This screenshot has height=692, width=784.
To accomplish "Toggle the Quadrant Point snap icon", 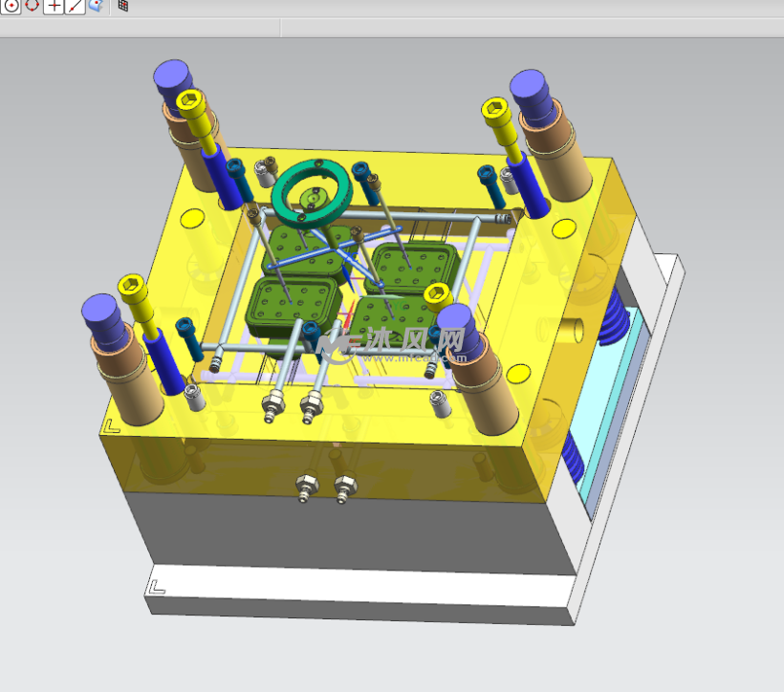I will pyautogui.click(x=33, y=5).
